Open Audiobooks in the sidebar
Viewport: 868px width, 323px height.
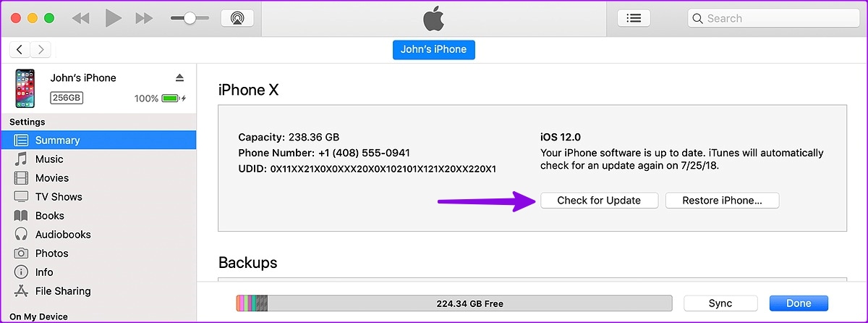pos(63,235)
